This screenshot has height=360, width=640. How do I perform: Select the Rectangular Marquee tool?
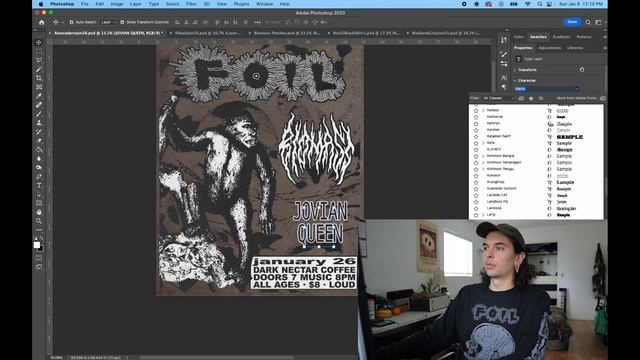tap(39, 51)
